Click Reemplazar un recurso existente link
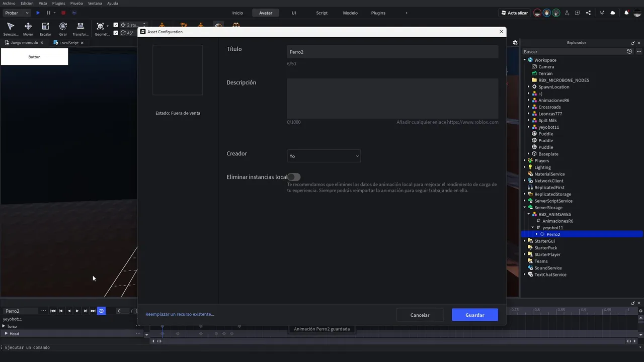The image size is (644, 362). [180, 314]
